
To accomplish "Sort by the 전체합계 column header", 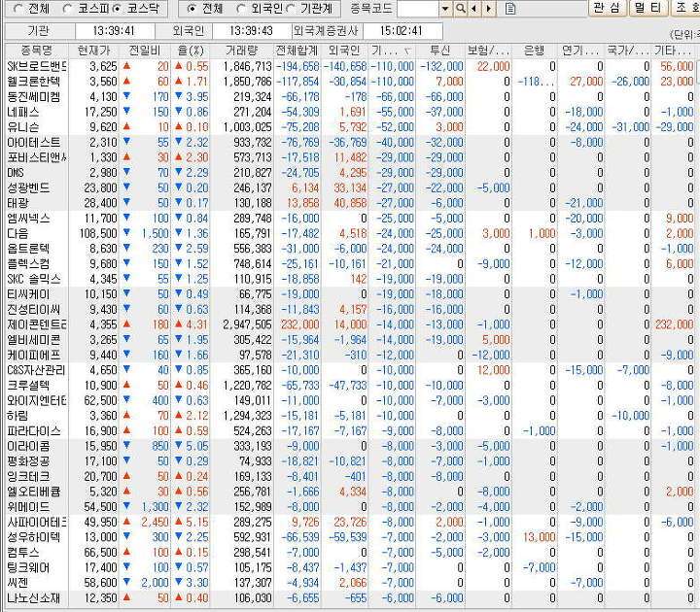I will tap(297, 51).
